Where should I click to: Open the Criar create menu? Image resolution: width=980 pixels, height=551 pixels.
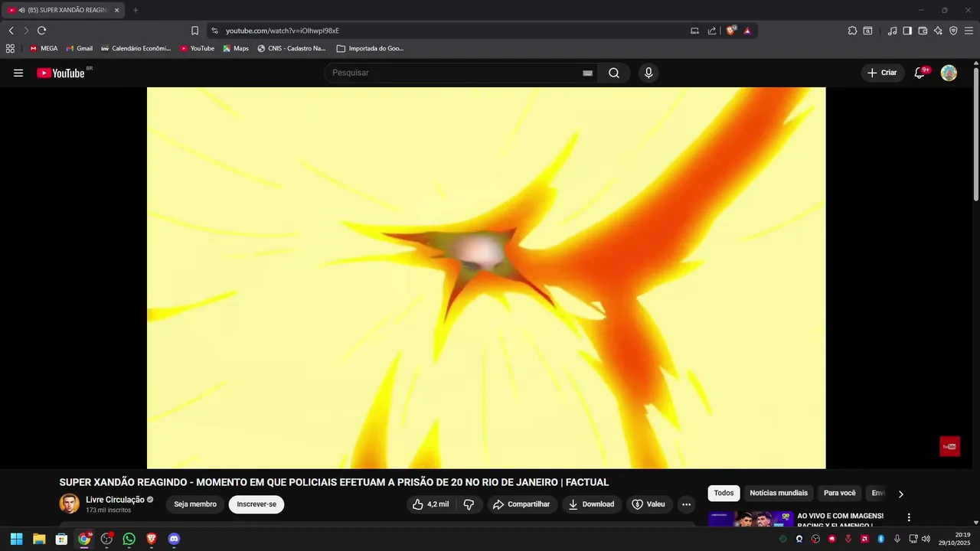[x=882, y=73]
